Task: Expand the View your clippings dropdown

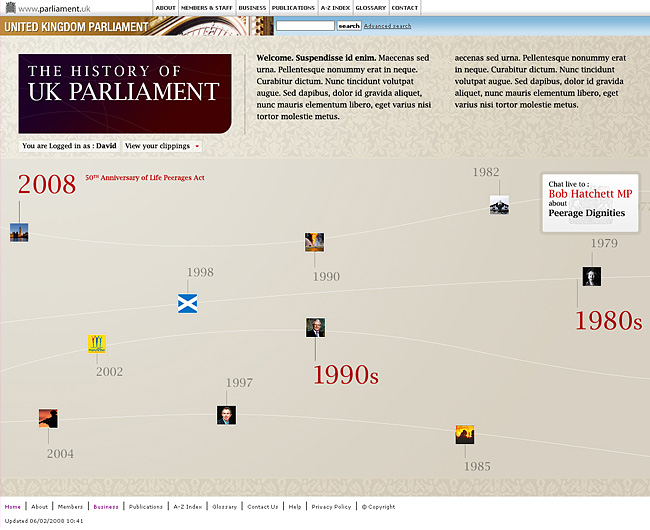Action: pyautogui.click(x=162, y=146)
